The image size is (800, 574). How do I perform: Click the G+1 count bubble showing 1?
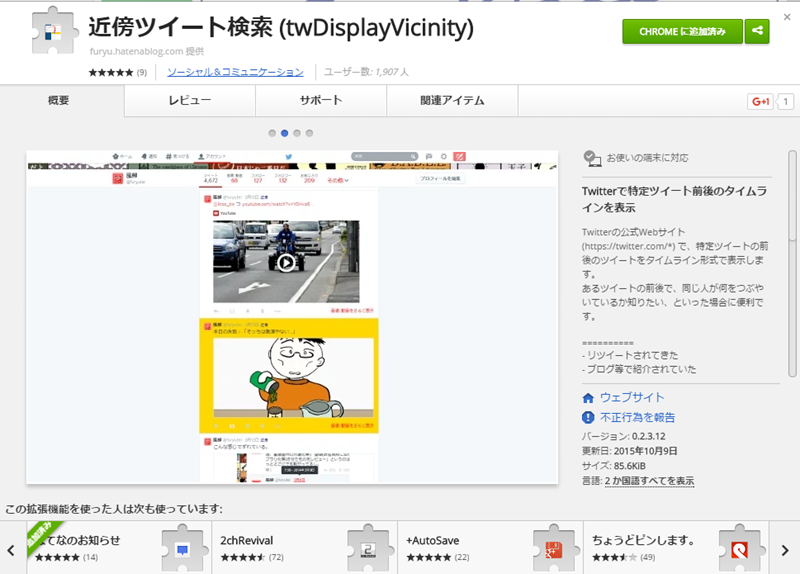[785, 102]
